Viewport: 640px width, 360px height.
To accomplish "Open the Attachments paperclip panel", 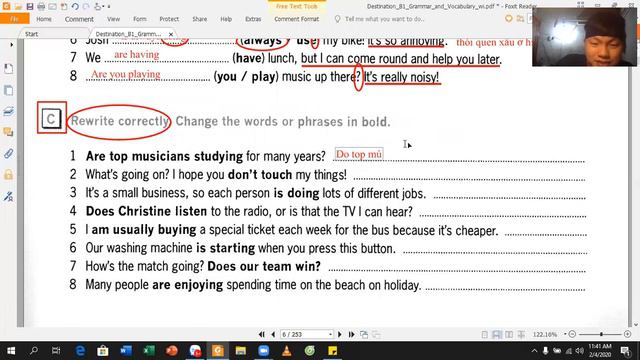I will [9, 154].
